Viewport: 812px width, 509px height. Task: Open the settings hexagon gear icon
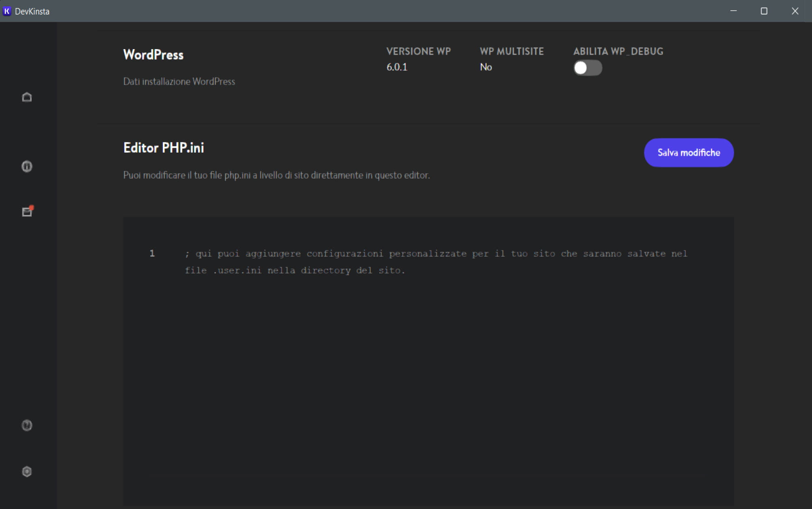pos(27,471)
